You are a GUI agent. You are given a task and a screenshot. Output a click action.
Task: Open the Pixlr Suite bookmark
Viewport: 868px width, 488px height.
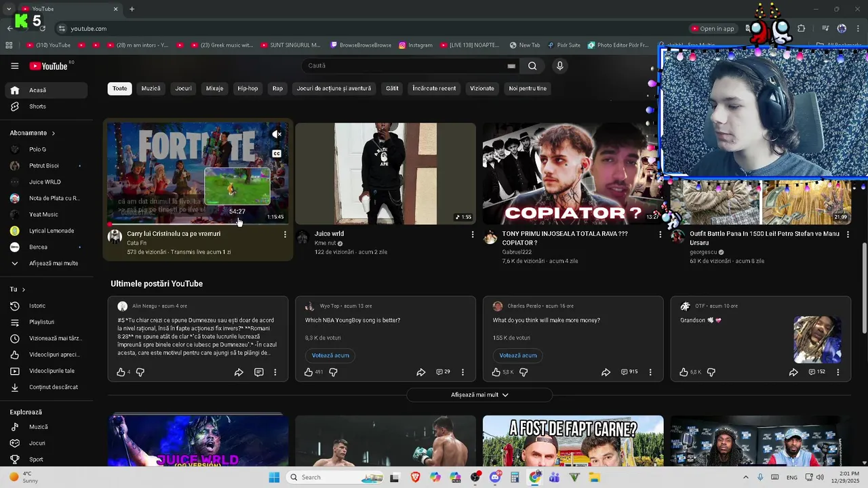pyautogui.click(x=564, y=45)
